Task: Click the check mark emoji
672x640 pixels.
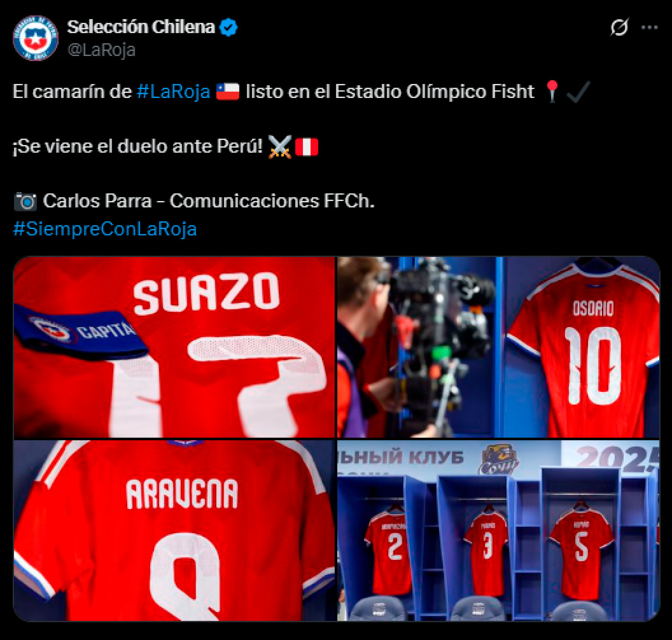Action: [x=578, y=91]
